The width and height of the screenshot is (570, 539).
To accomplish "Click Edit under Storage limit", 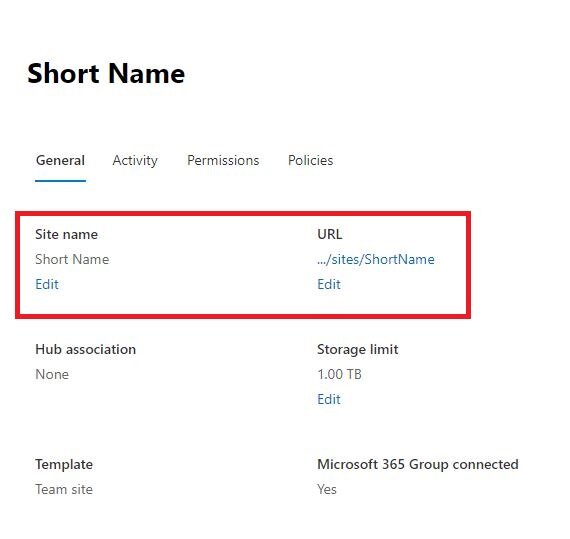I will 329,399.
